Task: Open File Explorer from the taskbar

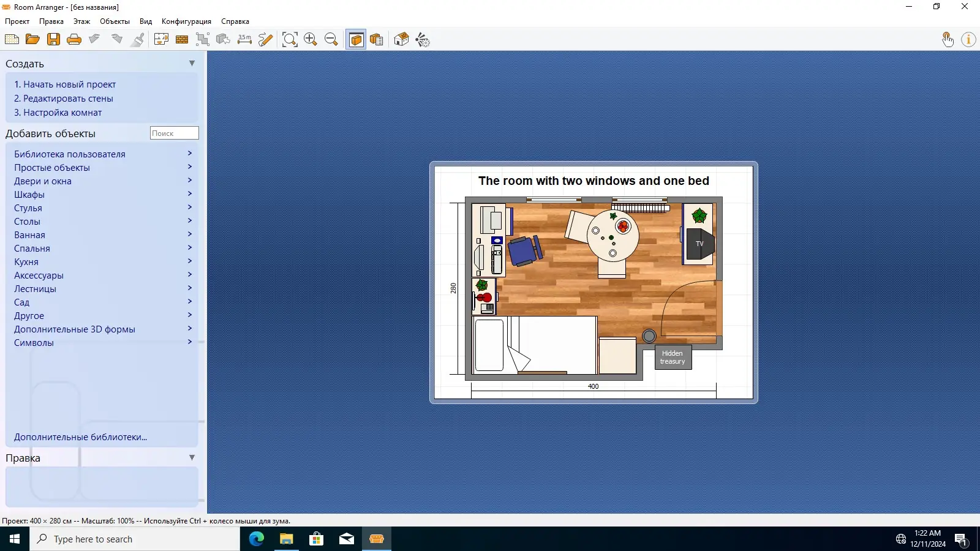Action: 287,539
